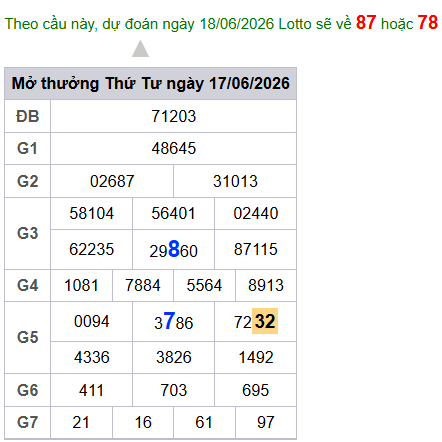Click the G2 number 02687
The height and width of the screenshot is (442, 442).
pyautogui.click(x=112, y=181)
